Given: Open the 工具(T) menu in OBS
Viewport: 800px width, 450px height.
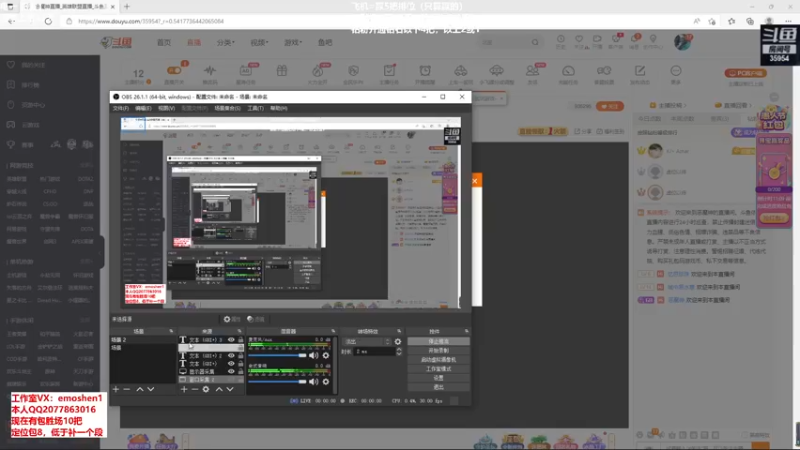Looking at the screenshot, I should tap(256, 108).
